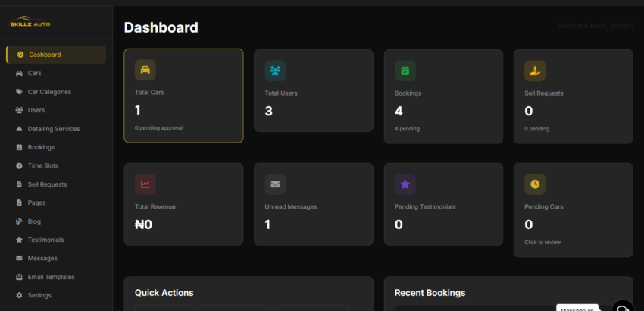Click the Sell Requests card title

tap(544, 93)
